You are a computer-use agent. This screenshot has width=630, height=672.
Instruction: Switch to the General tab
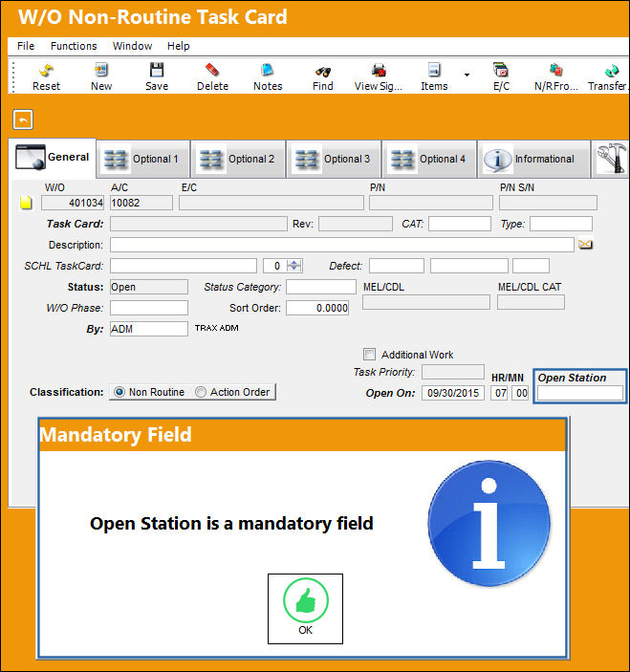53,158
